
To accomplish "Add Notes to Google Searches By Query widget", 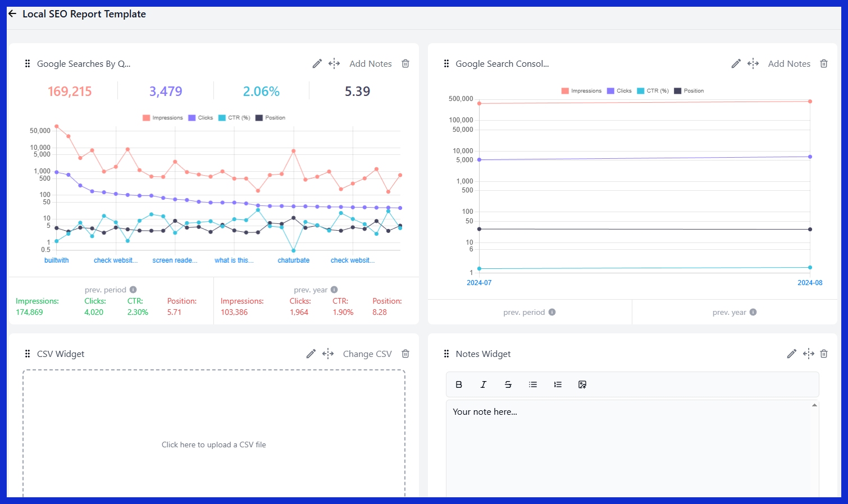I will pyautogui.click(x=370, y=64).
